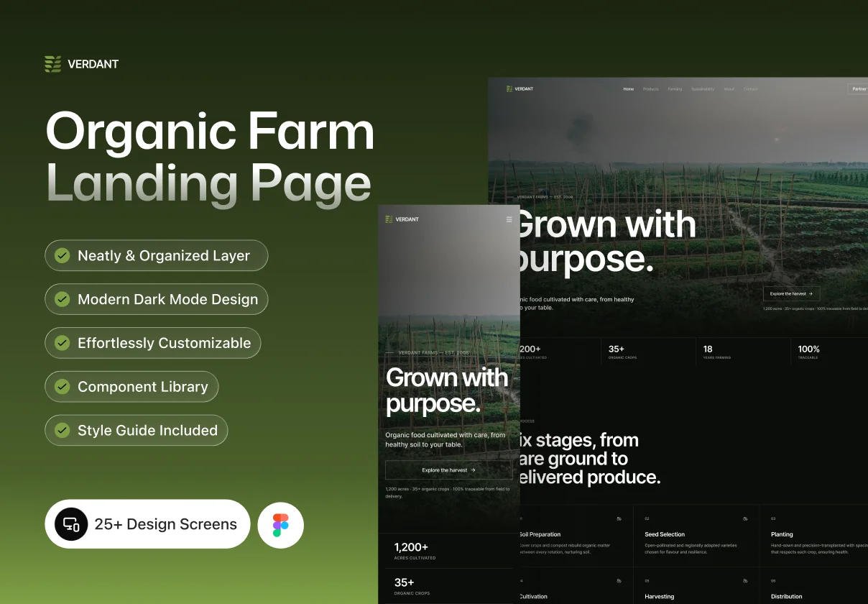Click the Modern Dark Mode Design pill
Viewport: 868px width, 604px height.
tap(157, 299)
